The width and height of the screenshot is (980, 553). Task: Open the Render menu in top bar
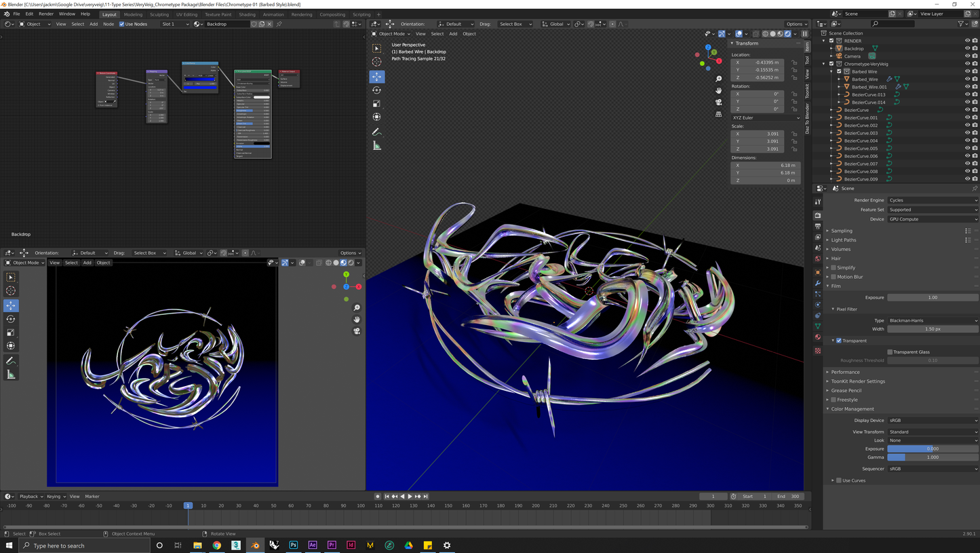tap(46, 14)
